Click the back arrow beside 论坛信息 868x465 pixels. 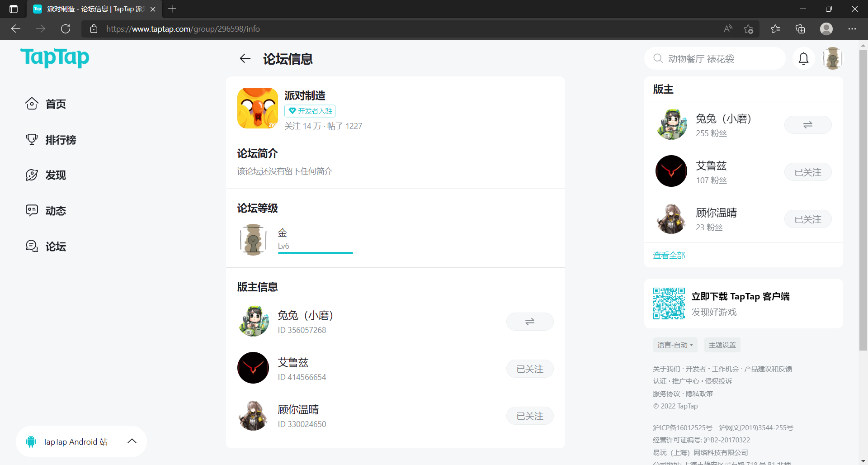tap(245, 59)
